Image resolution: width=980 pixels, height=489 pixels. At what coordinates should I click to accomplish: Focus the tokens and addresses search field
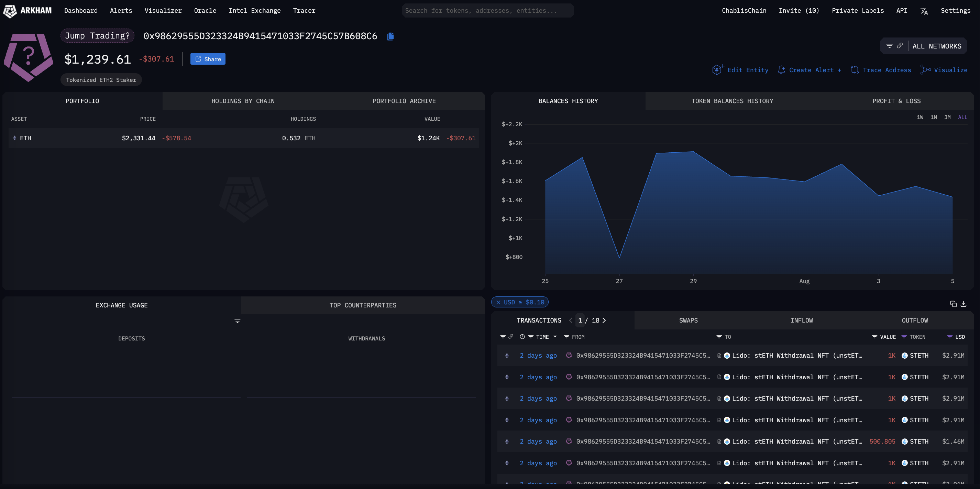coord(488,11)
